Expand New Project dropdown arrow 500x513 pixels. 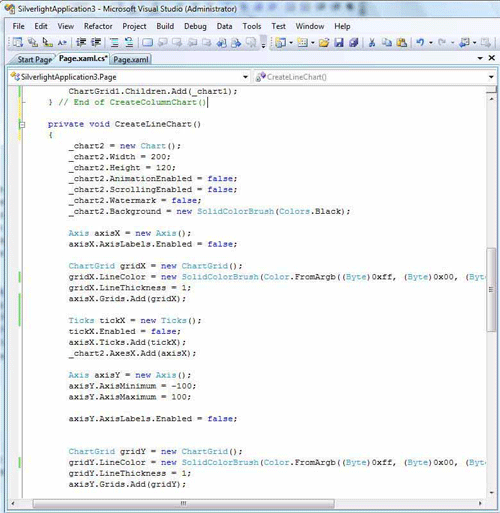click(291, 43)
